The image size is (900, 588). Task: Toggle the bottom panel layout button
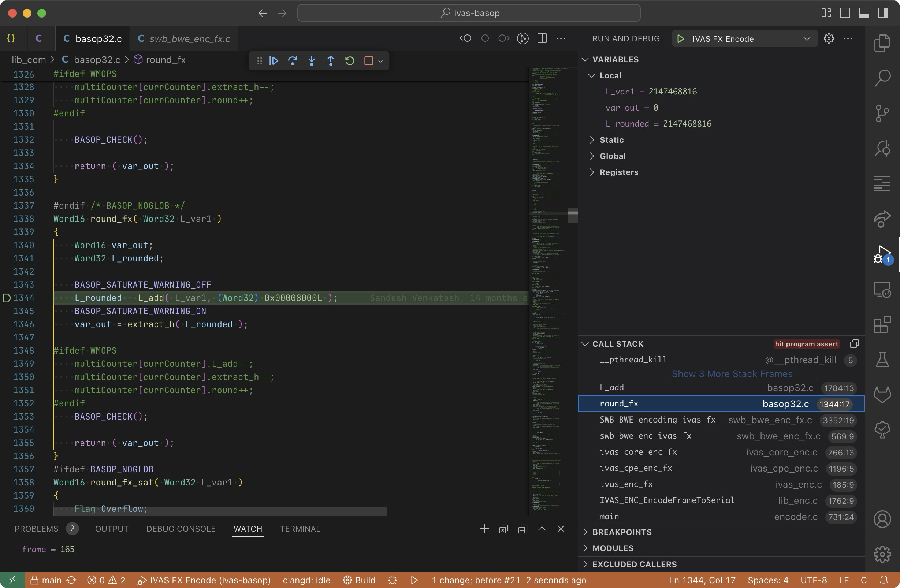click(864, 13)
